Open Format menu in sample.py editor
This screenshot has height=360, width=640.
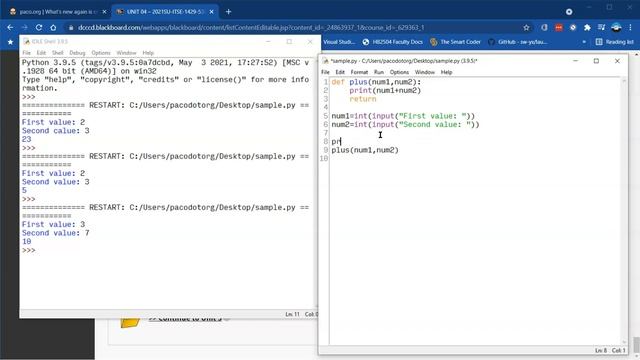[x=359, y=72]
